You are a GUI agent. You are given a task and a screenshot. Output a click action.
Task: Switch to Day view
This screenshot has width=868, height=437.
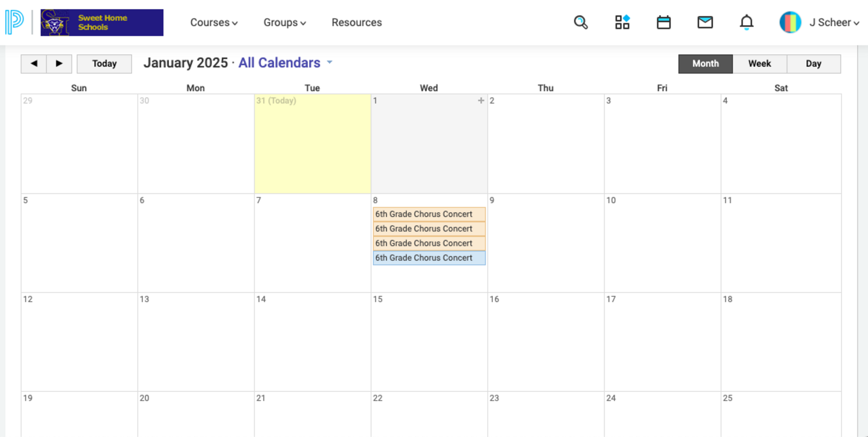[x=813, y=64]
